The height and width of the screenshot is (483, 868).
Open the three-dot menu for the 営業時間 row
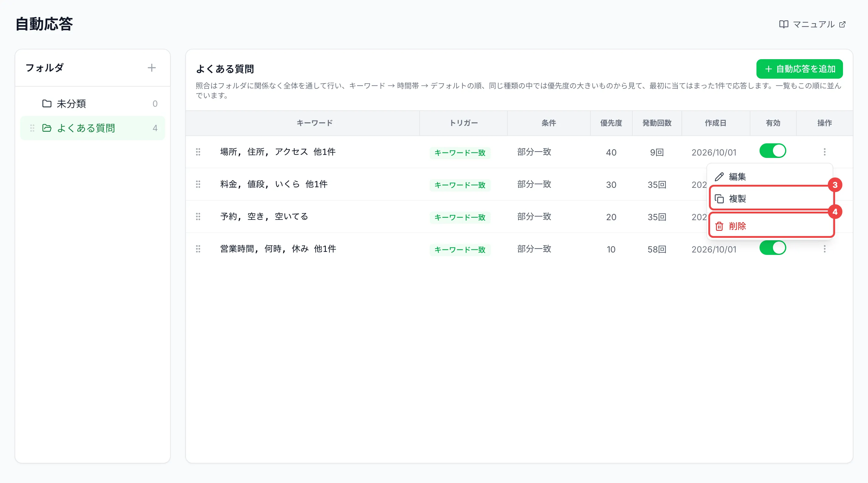click(x=824, y=249)
